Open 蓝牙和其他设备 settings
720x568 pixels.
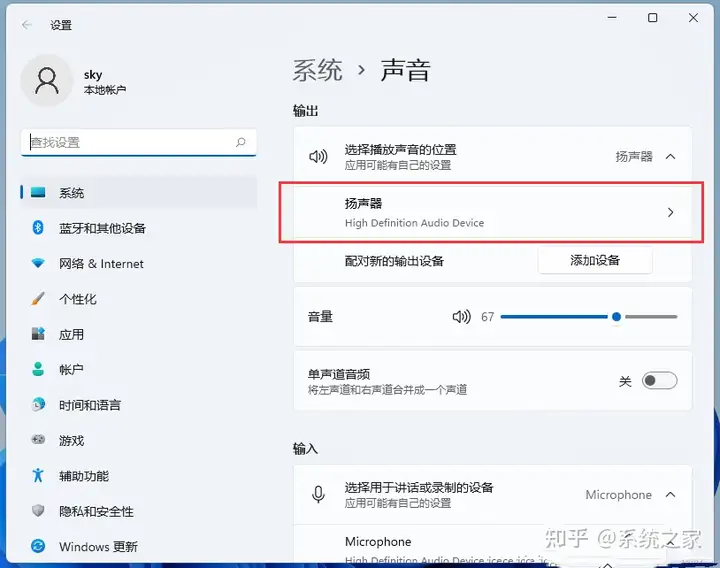pos(139,228)
